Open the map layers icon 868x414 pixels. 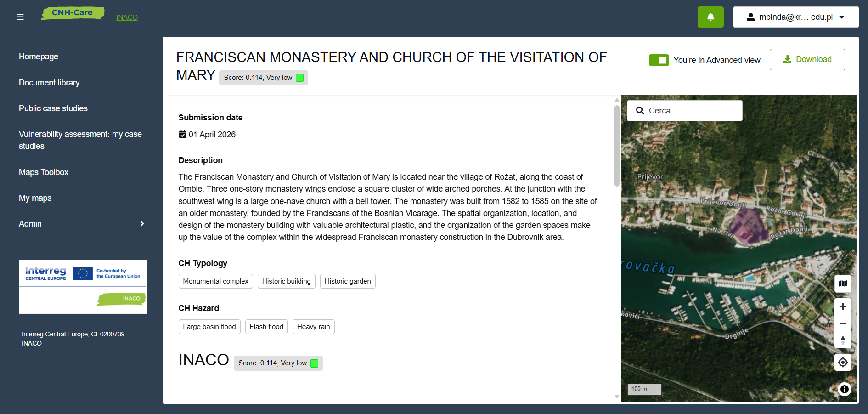click(x=842, y=284)
